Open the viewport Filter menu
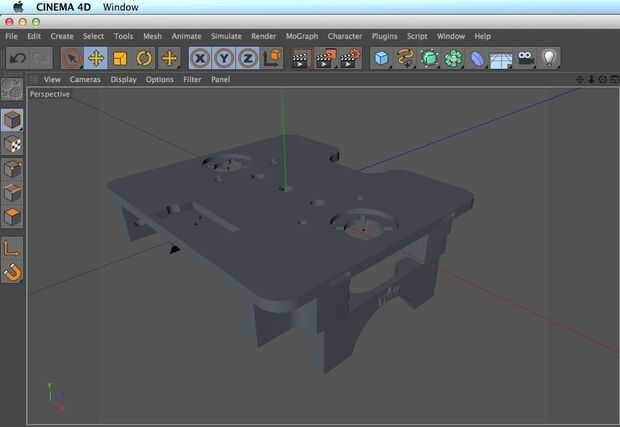 [193, 79]
